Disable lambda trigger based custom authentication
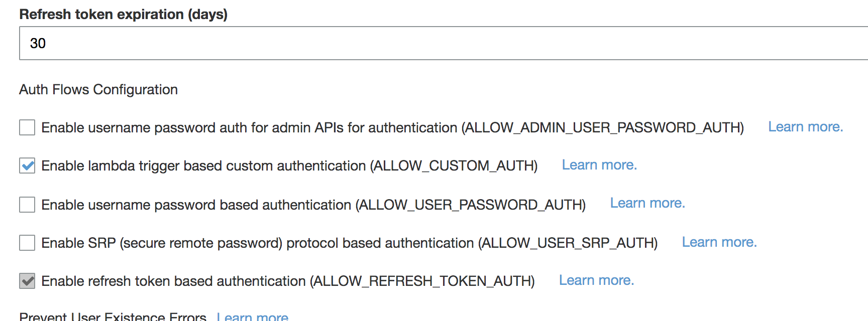Image resolution: width=868 pixels, height=321 pixels. (x=27, y=166)
